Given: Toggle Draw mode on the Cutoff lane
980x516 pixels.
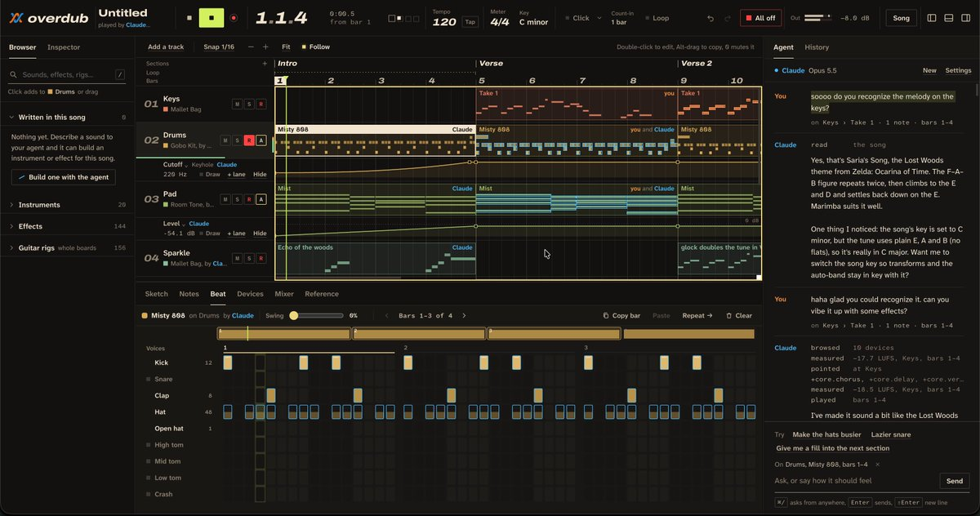Looking at the screenshot, I should click(210, 175).
